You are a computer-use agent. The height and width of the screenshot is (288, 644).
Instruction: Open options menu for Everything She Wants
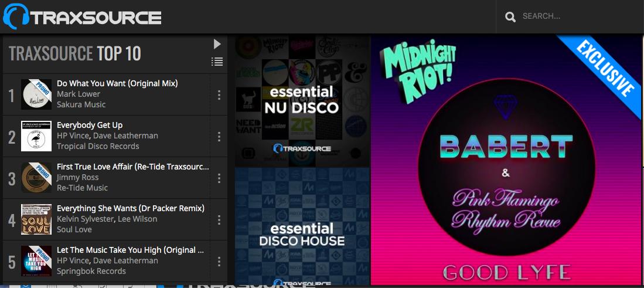pos(219,220)
